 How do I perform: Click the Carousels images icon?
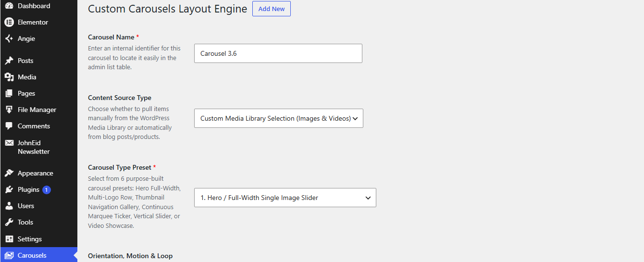click(x=9, y=255)
